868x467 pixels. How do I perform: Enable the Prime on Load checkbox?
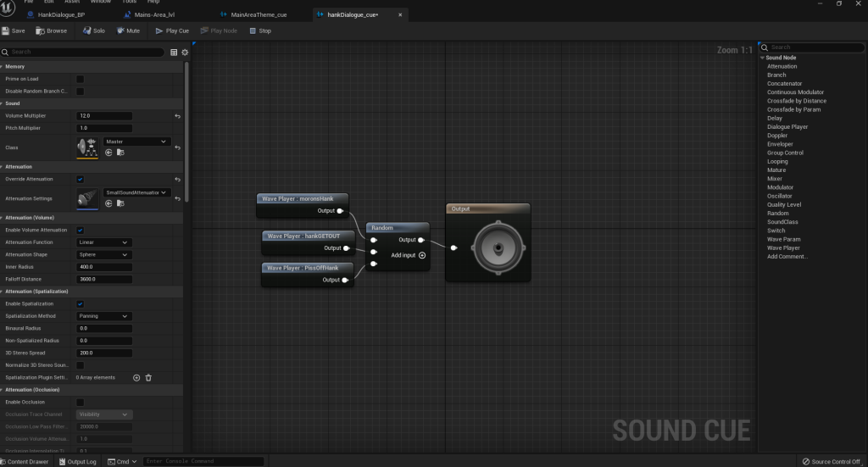(x=80, y=79)
